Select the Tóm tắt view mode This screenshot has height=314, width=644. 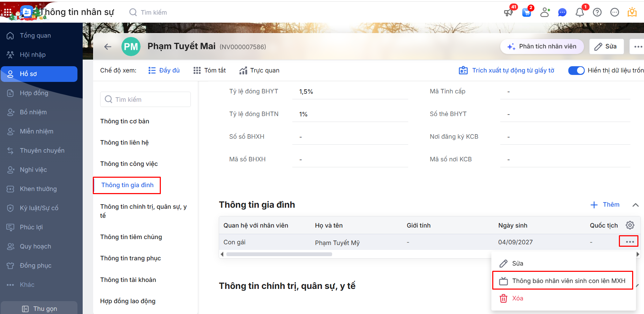(x=210, y=70)
